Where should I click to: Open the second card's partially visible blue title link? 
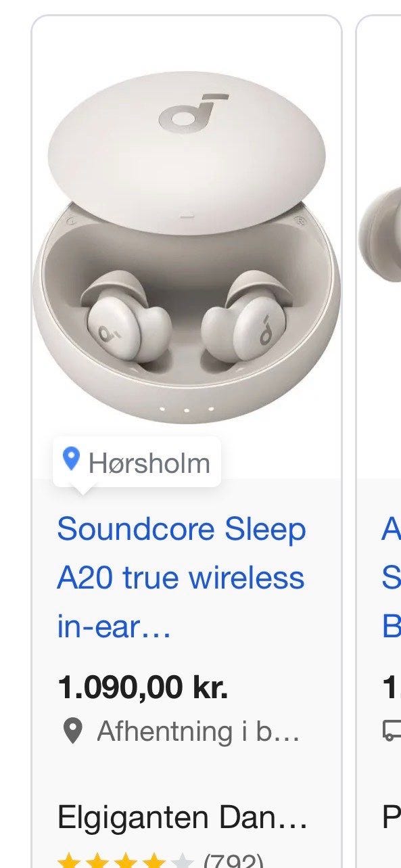coord(392,578)
